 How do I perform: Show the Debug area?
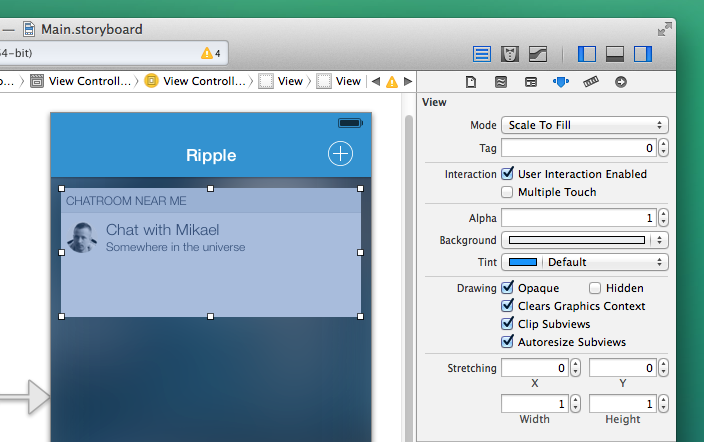pyautogui.click(x=615, y=53)
